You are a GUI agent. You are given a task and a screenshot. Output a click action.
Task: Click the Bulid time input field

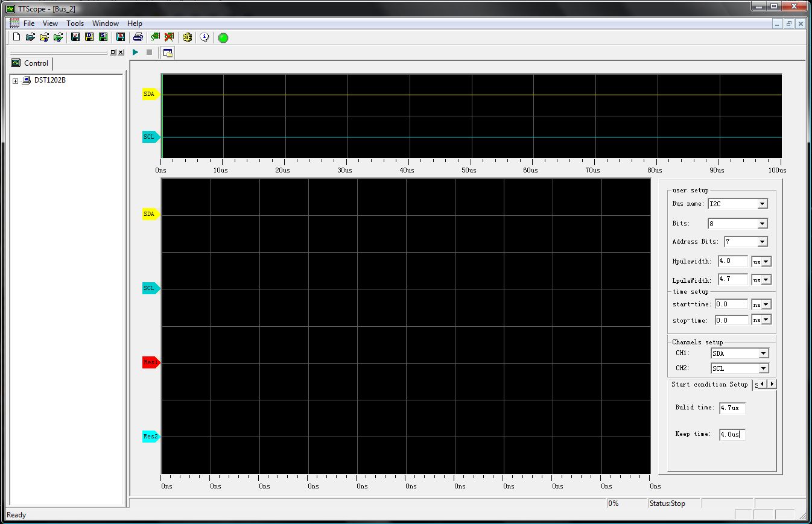(732, 408)
